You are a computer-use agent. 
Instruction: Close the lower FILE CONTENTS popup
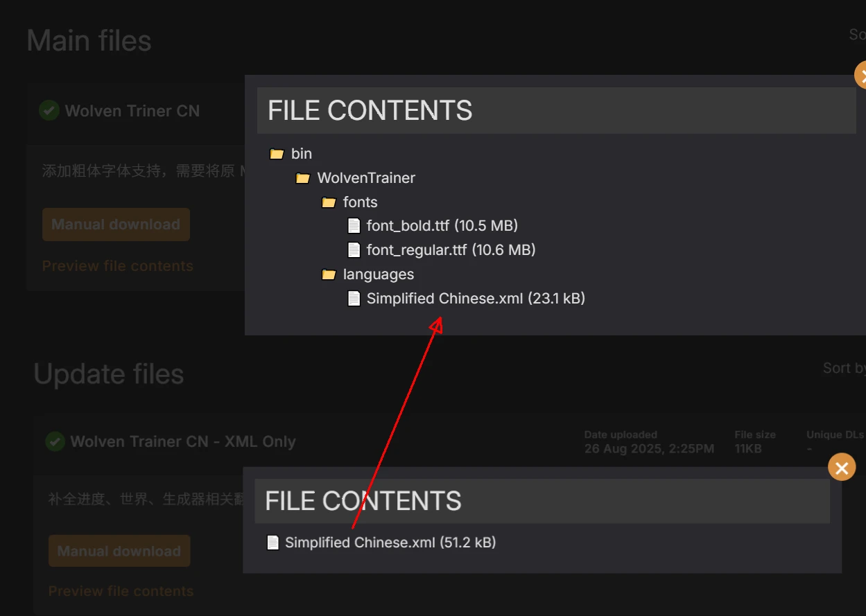coord(842,466)
